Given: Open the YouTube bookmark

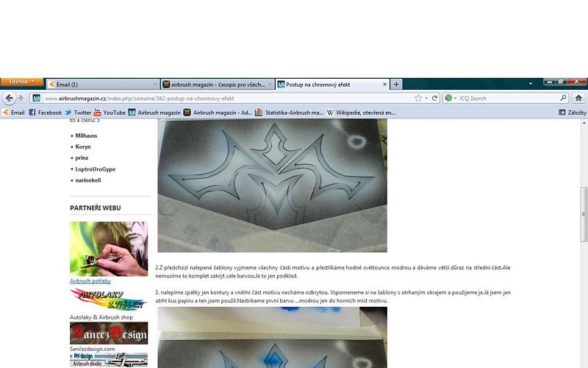Looking at the screenshot, I should (x=109, y=113).
